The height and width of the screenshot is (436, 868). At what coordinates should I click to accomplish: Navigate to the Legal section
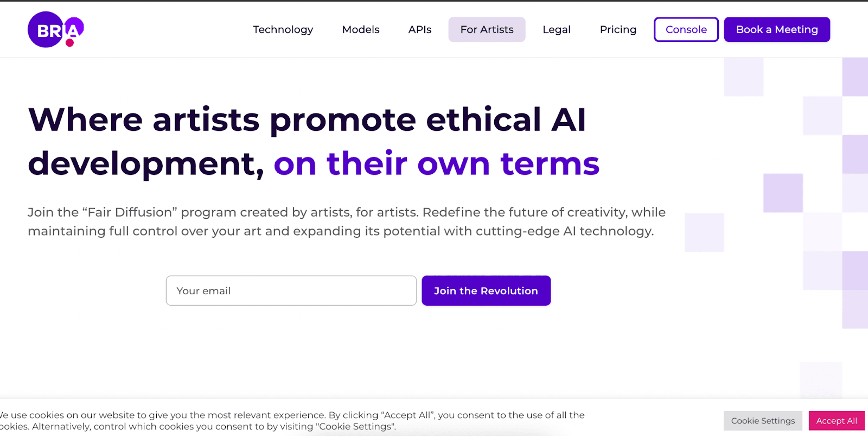click(556, 30)
